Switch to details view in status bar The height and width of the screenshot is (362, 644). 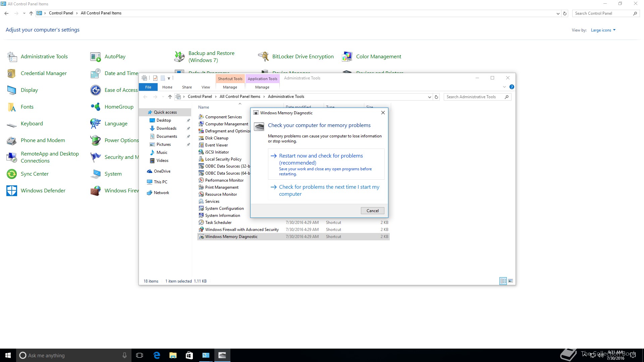503,281
